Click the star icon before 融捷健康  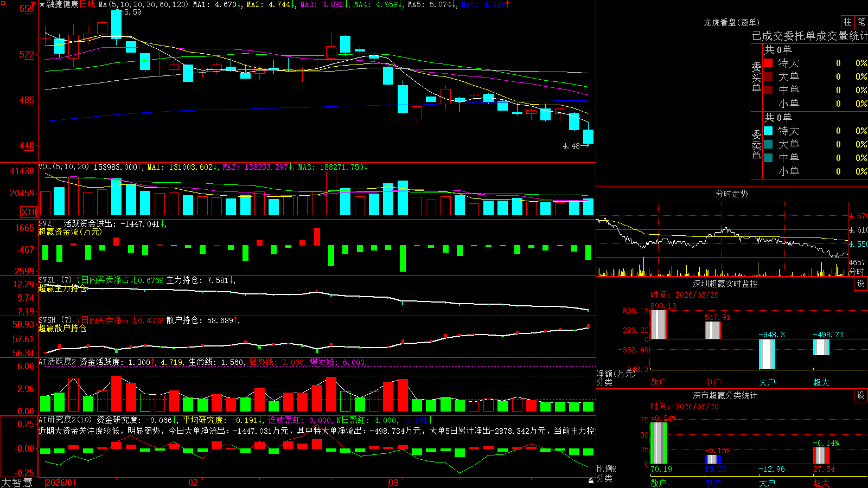point(42,4)
